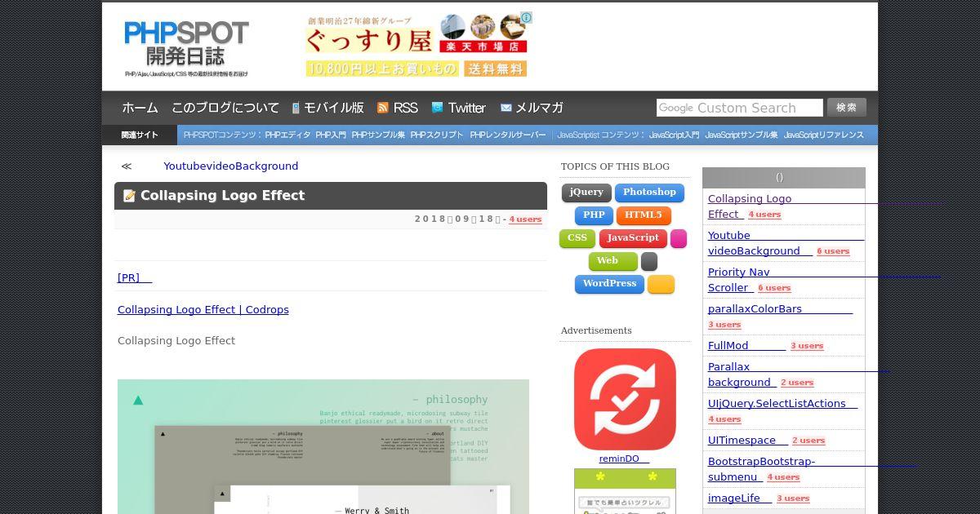Select the HTML5 topic tag
This screenshot has height=514, width=980.
[x=644, y=215]
